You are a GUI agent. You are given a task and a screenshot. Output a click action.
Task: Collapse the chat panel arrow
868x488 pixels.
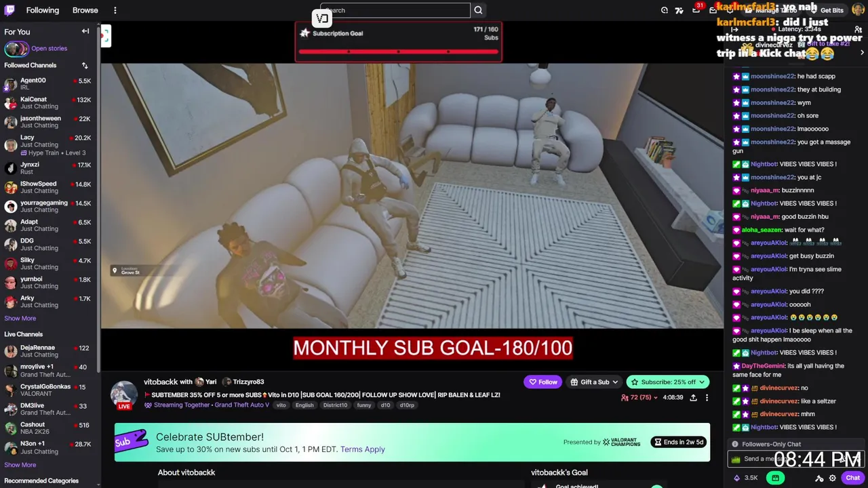[x=735, y=29]
